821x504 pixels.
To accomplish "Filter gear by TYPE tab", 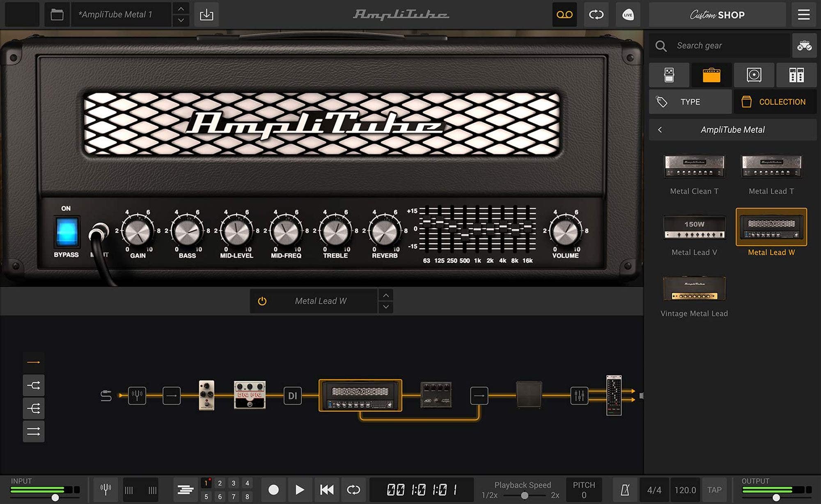I will click(x=690, y=102).
